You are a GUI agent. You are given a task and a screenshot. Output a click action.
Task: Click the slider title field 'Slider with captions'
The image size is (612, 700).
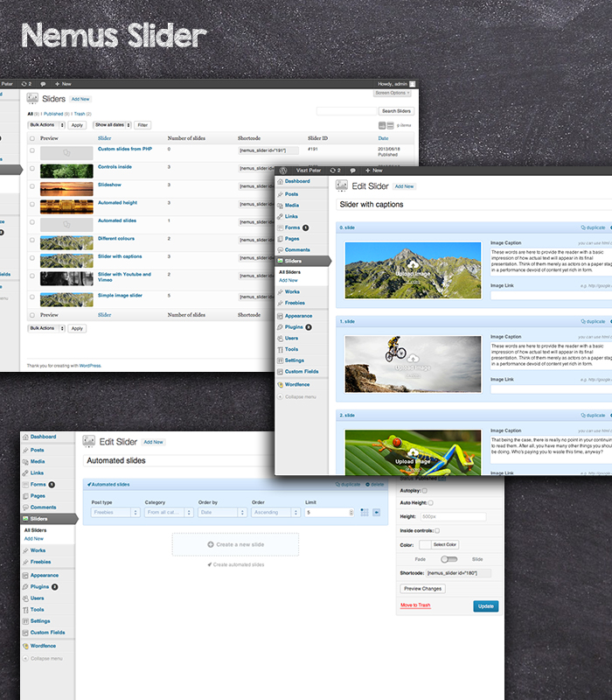tap(474, 205)
